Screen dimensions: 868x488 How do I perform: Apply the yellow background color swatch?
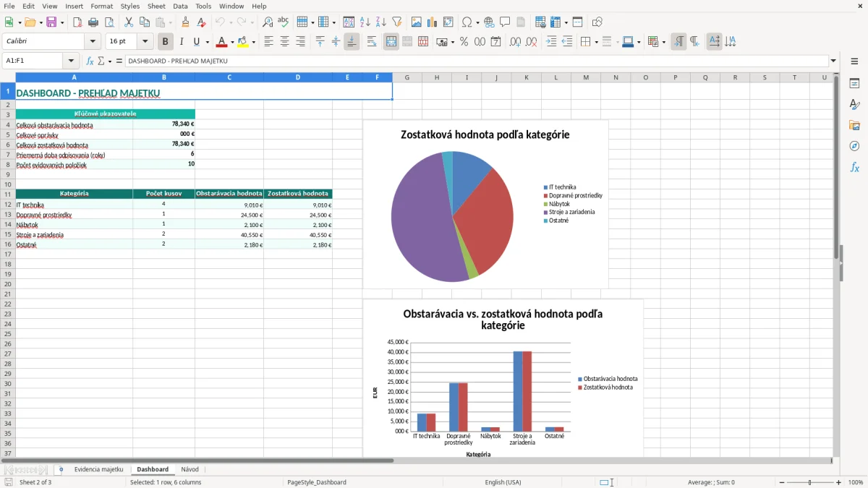click(x=243, y=42)
